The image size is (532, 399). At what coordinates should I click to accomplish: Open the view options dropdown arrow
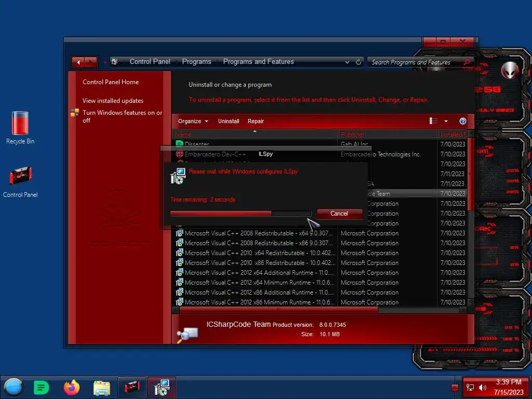446,121
